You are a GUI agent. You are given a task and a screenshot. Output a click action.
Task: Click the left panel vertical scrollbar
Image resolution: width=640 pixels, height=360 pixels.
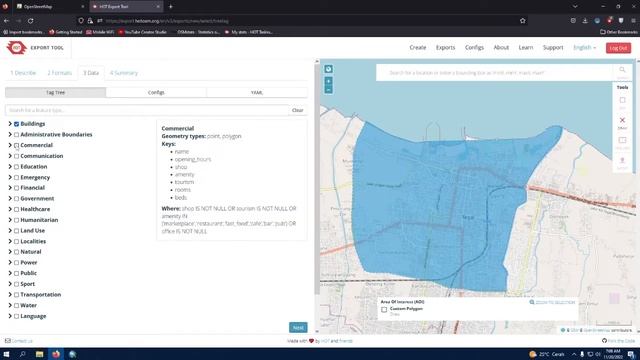coord(317,178)
